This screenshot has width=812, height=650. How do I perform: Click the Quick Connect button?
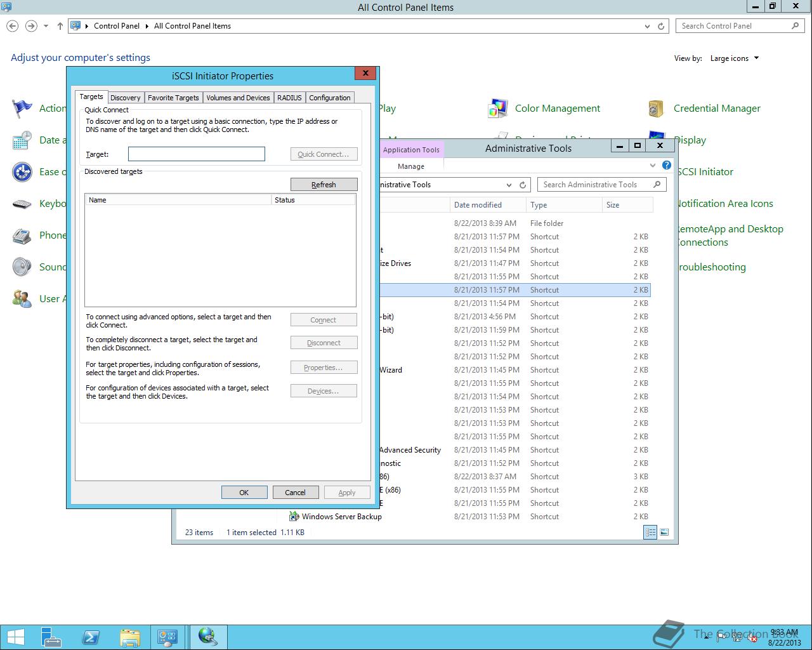click(x=324, y=154)
